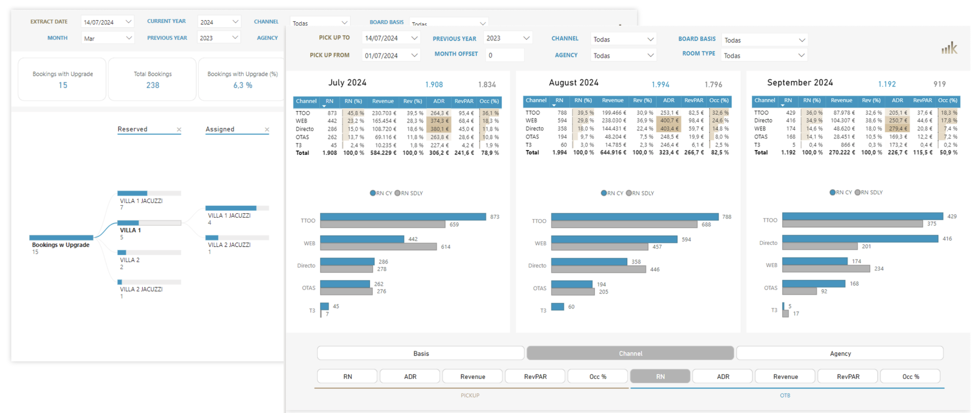
Task: Click the MONTH OFFSET input field
Action: 504,55
